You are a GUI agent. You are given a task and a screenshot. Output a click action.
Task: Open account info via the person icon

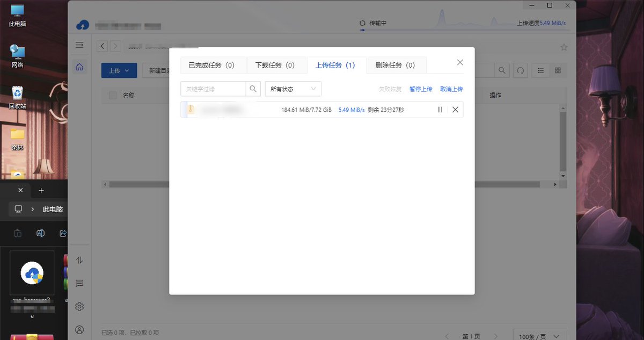click(x=79, y=329)
